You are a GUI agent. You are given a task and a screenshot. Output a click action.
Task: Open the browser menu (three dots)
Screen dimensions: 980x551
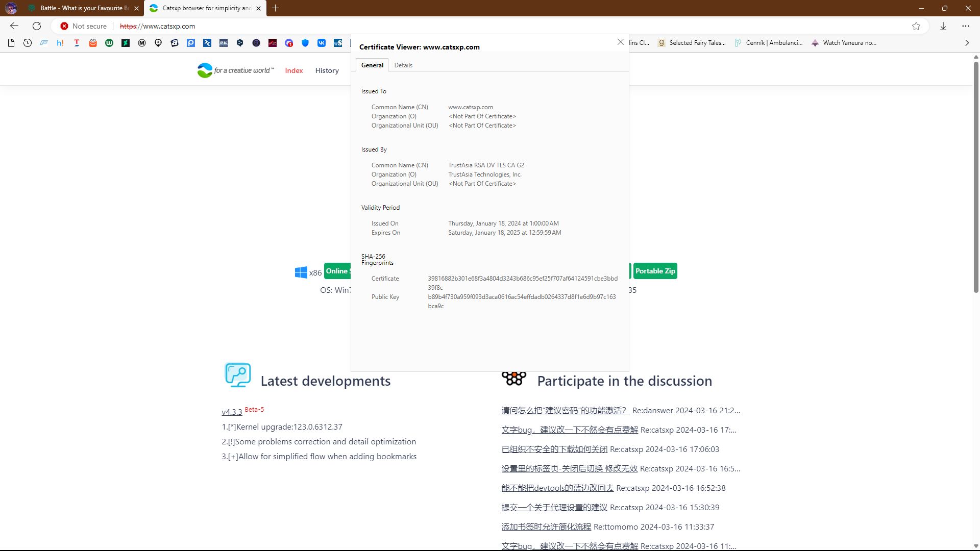pyautogui.click(x=966, y=26)
